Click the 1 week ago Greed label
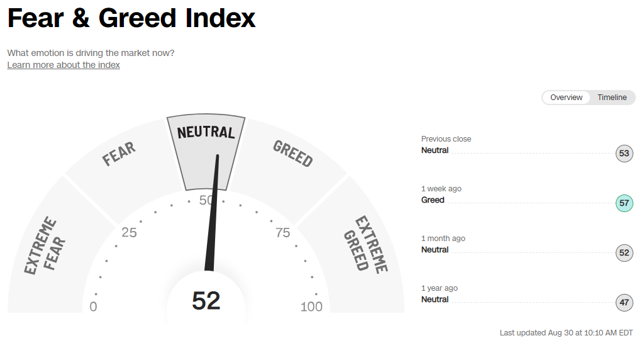 coord(433,200)
